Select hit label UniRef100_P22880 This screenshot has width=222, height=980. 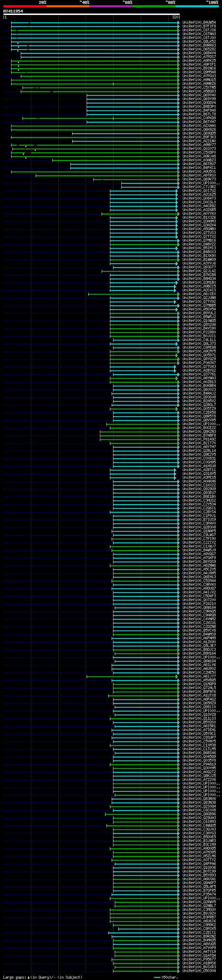pos(199,332)
